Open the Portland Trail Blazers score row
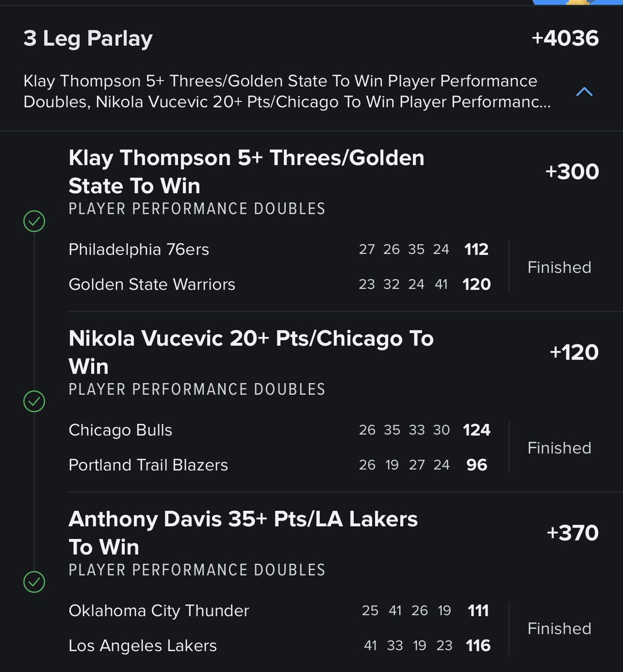Image resolution: width=623 pixels, height=672 pixels. [279, 465]
